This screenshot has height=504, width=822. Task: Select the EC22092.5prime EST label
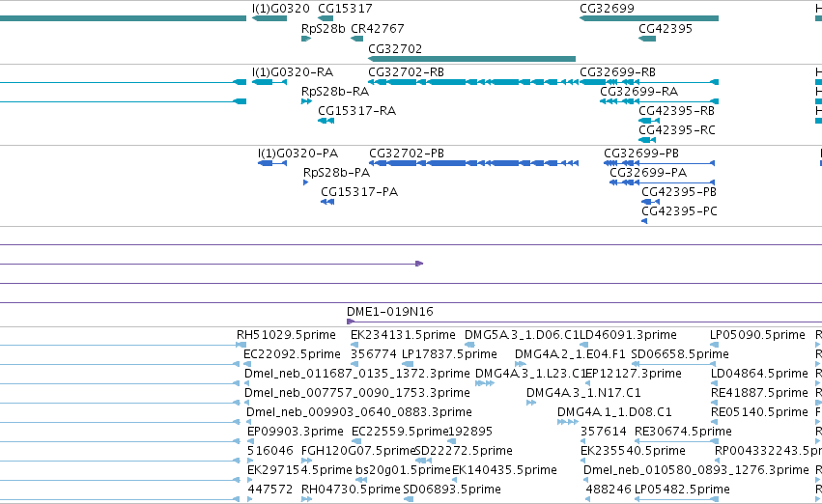[292, 354]
